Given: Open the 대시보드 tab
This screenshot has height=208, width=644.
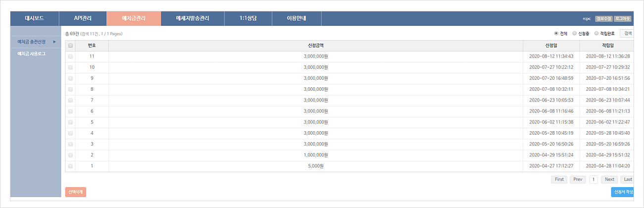Looking at the screenshot, I should (34, 18).
